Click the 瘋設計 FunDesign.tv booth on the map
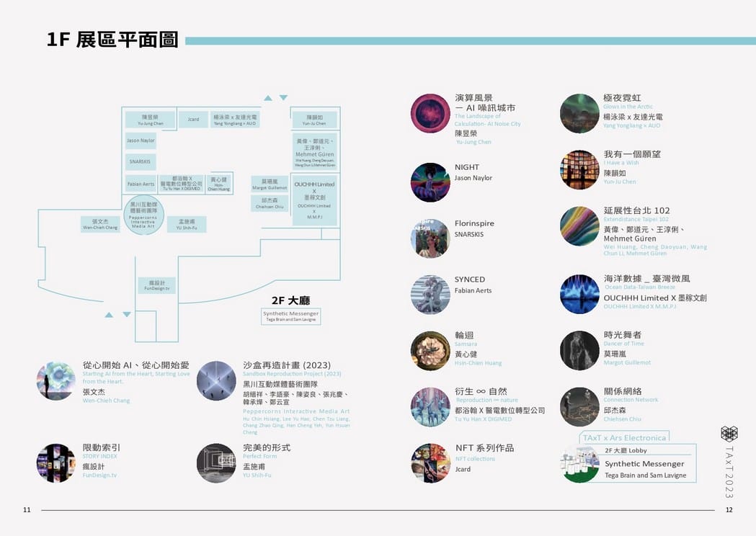 point(156,285)
